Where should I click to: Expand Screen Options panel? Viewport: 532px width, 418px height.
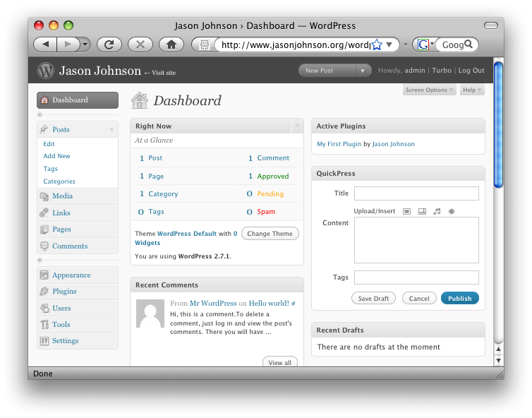coord(429,90)
